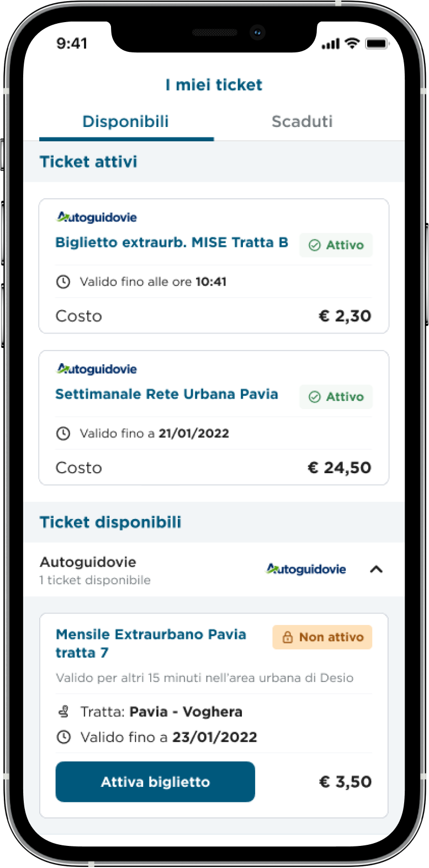Collapse the Autoguidovie section with the chevron

click(377, 569)
